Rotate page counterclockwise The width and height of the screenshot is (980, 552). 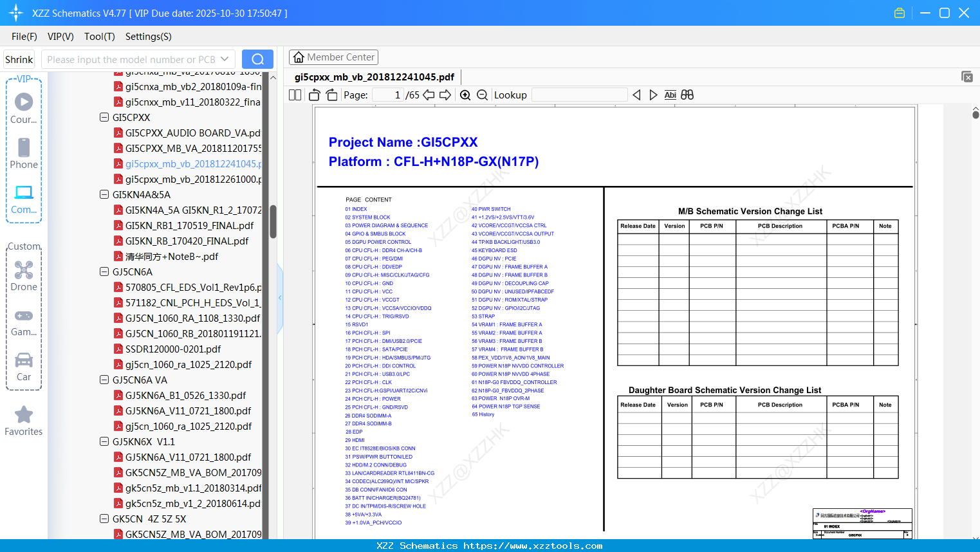315,95
